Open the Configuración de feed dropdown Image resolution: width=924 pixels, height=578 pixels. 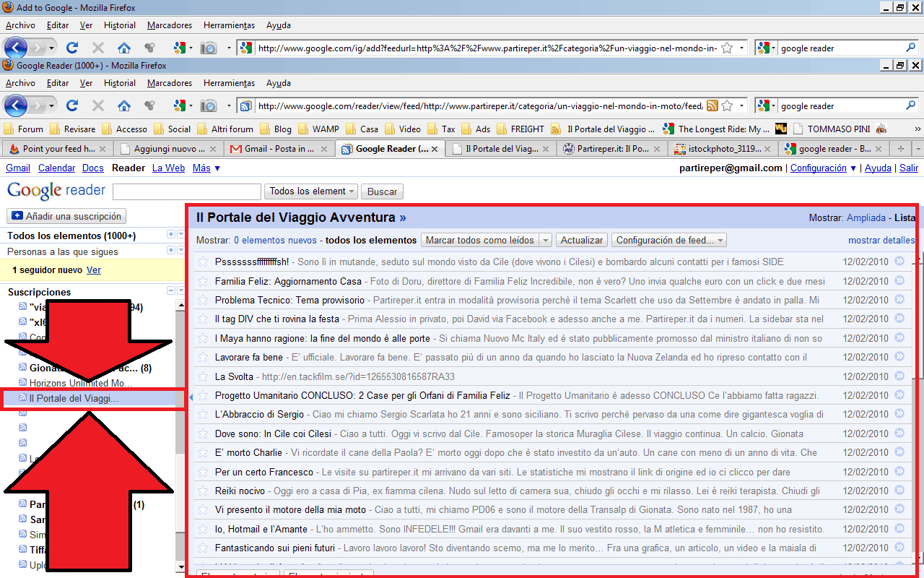click(669, 241)
